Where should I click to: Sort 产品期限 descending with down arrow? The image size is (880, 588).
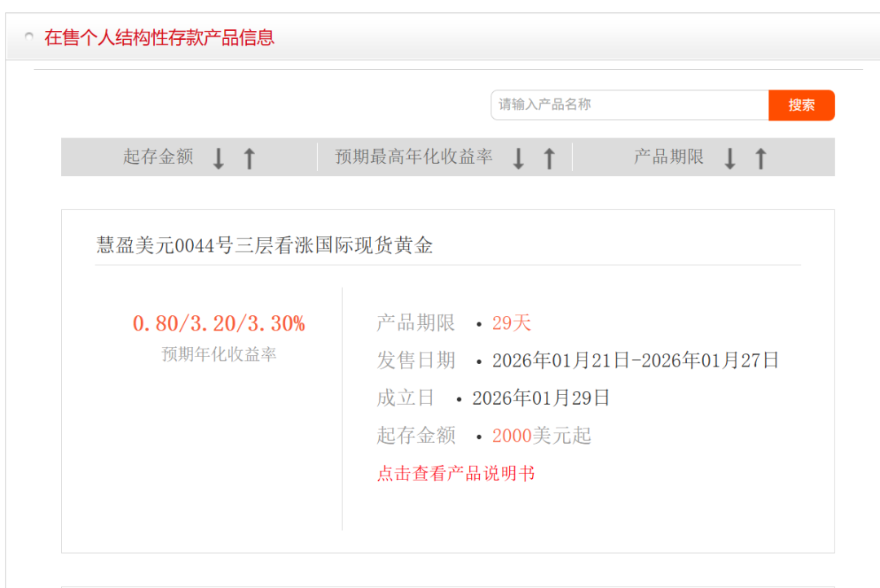pyautogui.click(x=730, y=158)
